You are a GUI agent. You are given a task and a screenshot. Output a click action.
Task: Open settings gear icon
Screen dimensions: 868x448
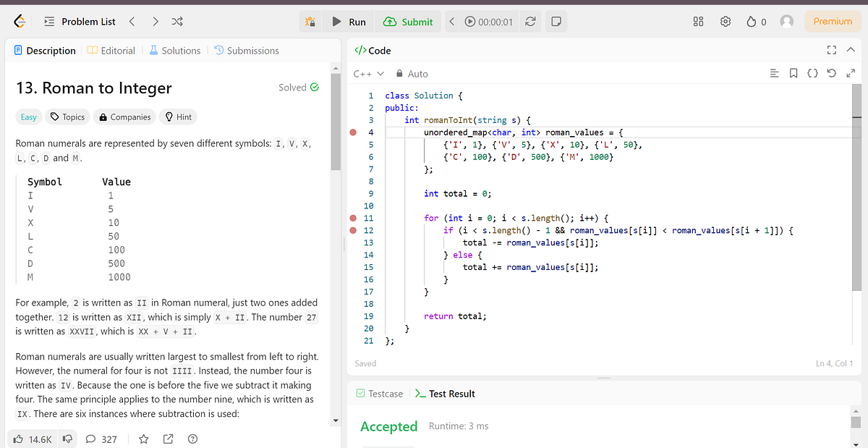[x=726, y=22]
